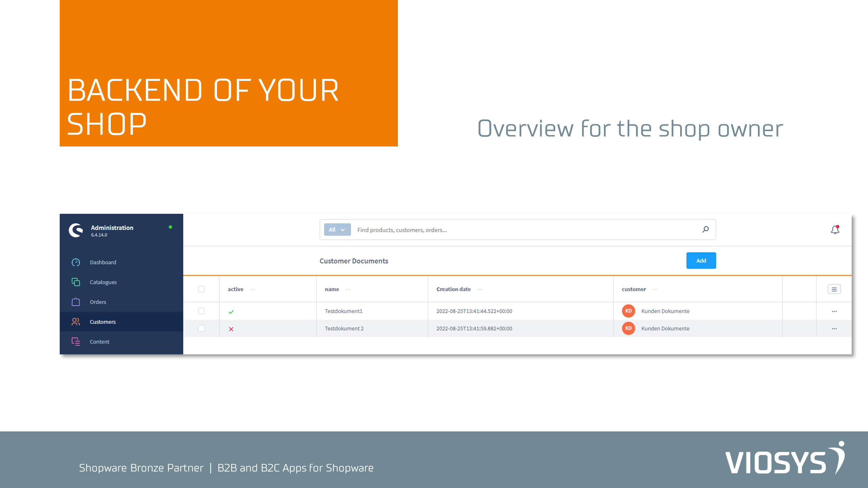
Task: Expand options menu for Testdokument 2 row
Action: (834, 328)
